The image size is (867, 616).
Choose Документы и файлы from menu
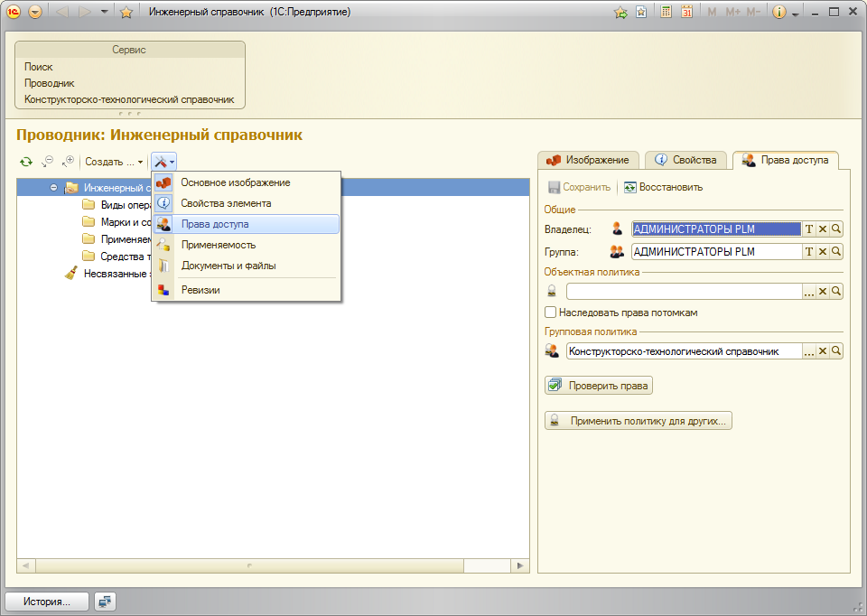point(228,266)
